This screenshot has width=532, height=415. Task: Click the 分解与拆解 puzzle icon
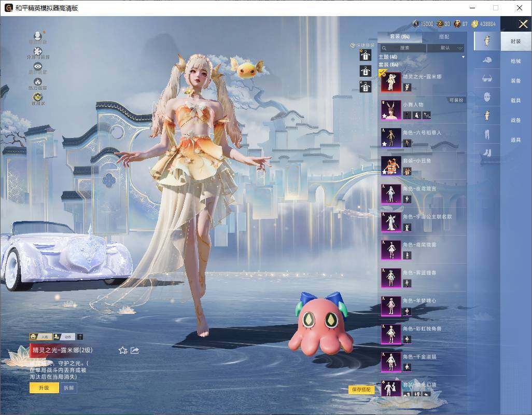(38, 51)
